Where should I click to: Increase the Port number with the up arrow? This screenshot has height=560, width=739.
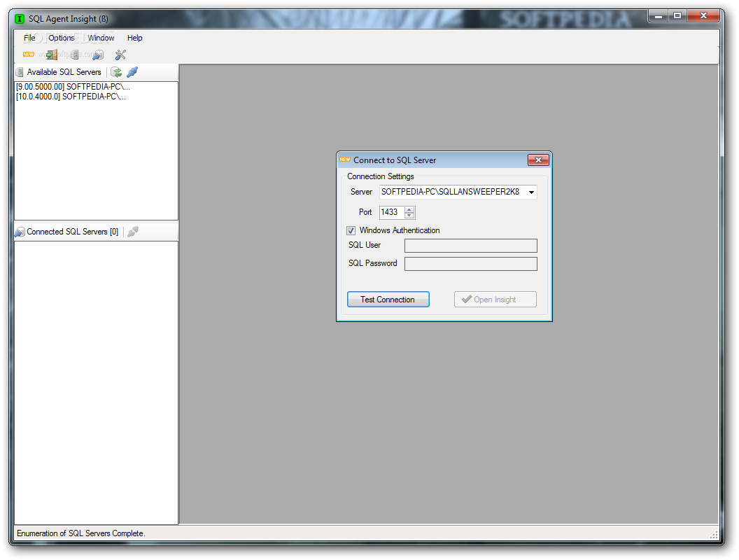(x=409, y=209)
